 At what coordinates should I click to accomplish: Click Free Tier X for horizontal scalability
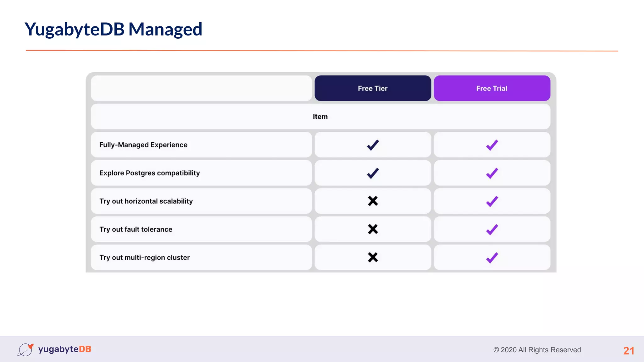pos(373,201)
